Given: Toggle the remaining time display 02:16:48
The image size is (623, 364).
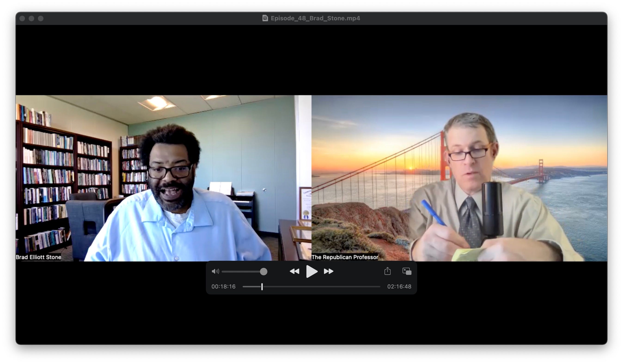Looking at the screenshot, I should pyautogui.click(x=399, y=287).
